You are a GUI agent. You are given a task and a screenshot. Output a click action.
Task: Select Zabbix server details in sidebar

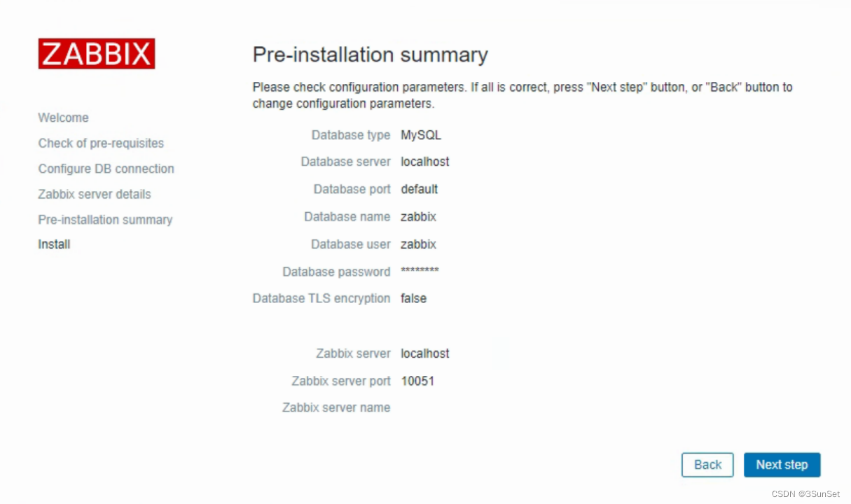pyautogui.click(x=94, y=194)
